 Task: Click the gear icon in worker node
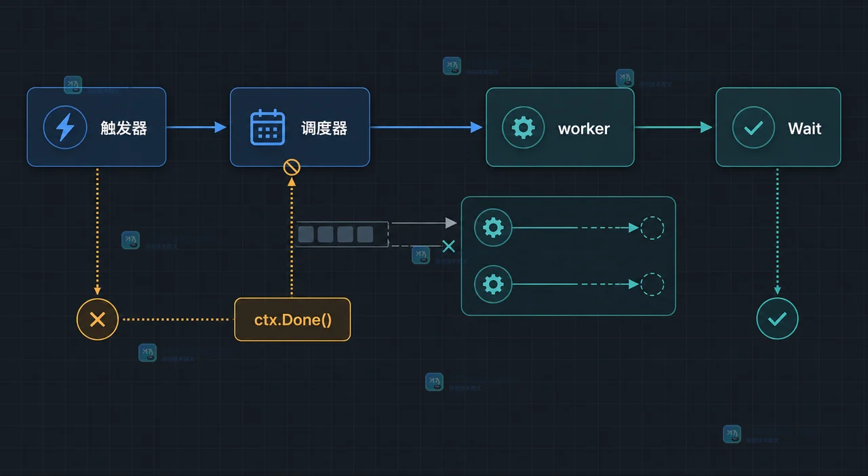click(x=524, y=127)
